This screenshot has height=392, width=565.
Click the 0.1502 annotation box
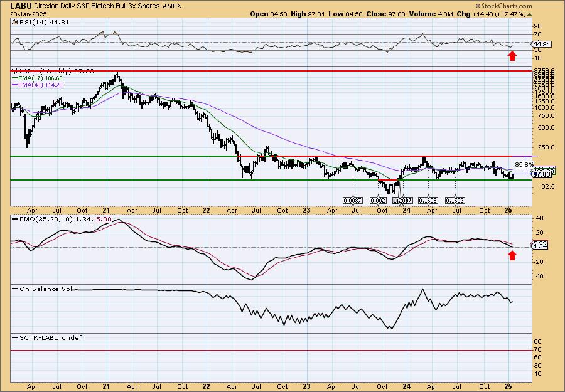(x=455, y=200)
